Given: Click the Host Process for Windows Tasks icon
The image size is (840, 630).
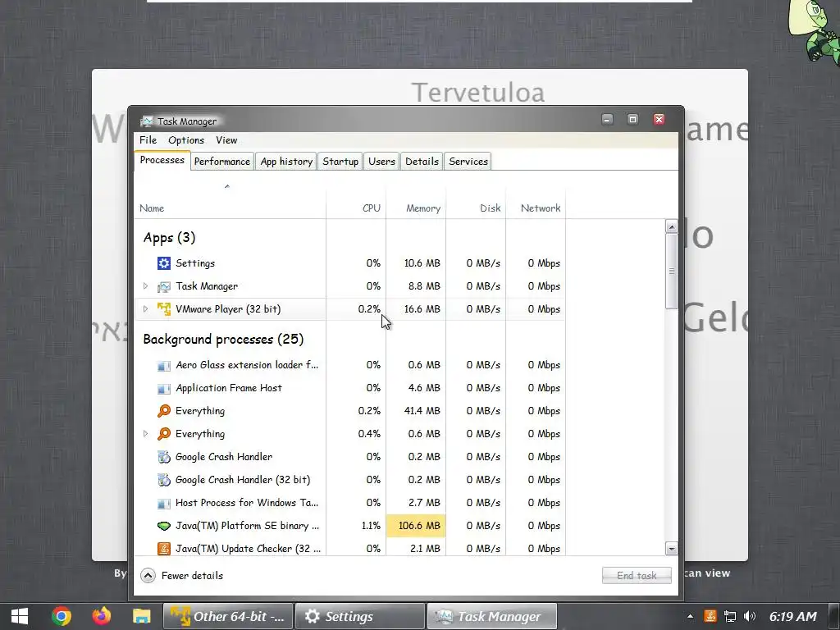Looking at the screenshot, I should pos(164,503).
